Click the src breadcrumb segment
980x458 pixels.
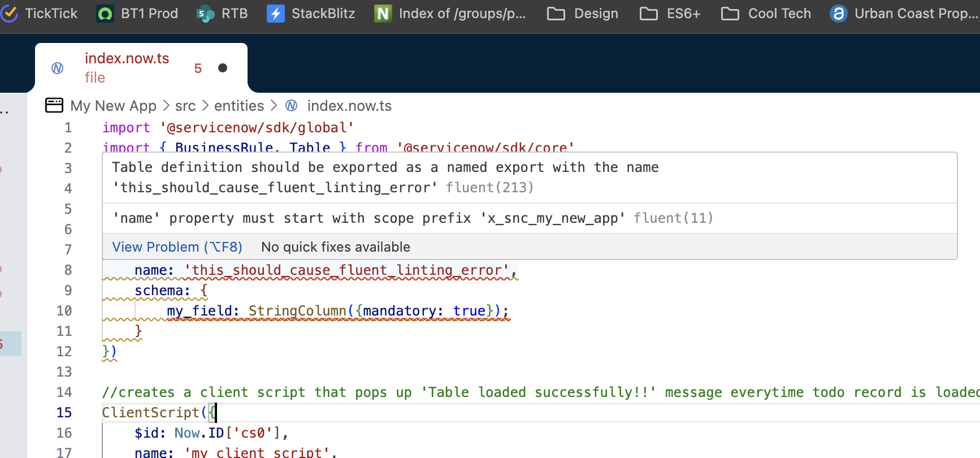click(185, 106)
